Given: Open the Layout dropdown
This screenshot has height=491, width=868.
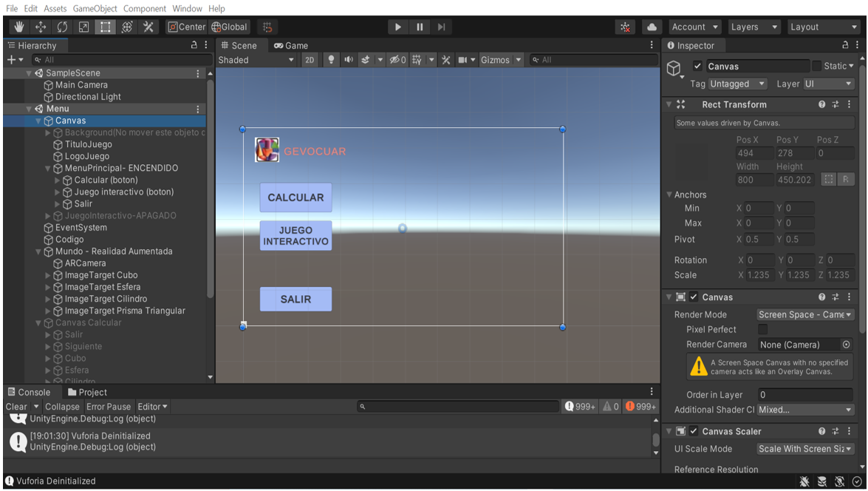Looking at the screenshot, I should pos(822,27).
